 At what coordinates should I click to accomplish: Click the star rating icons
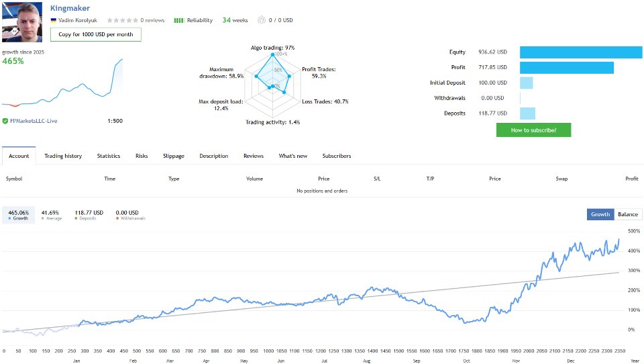pos(122,20)
